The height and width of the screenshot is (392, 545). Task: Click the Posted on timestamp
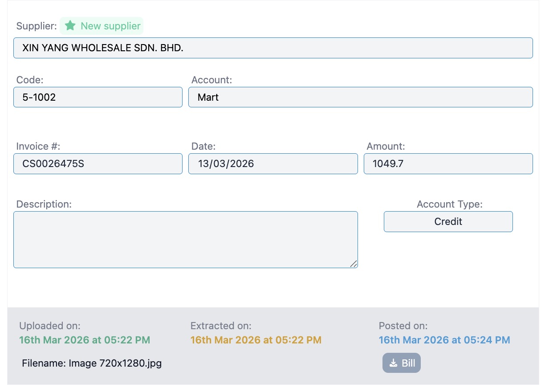coord(444,340)
